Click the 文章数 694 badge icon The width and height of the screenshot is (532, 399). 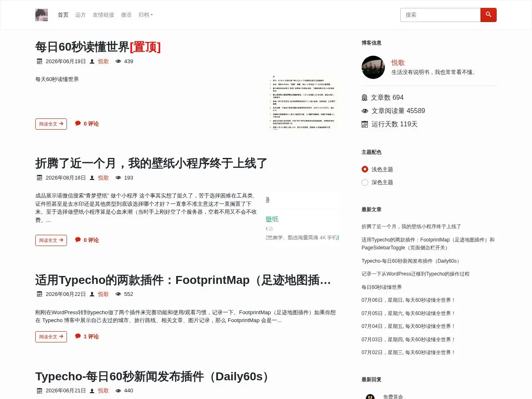tap(365, 98)
